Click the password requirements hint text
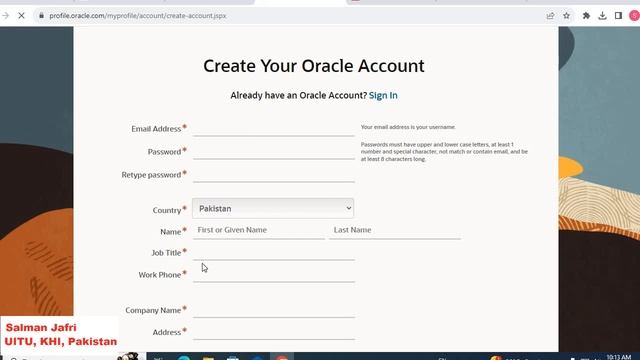Screen dimensions: 640x360 point(444,152)
